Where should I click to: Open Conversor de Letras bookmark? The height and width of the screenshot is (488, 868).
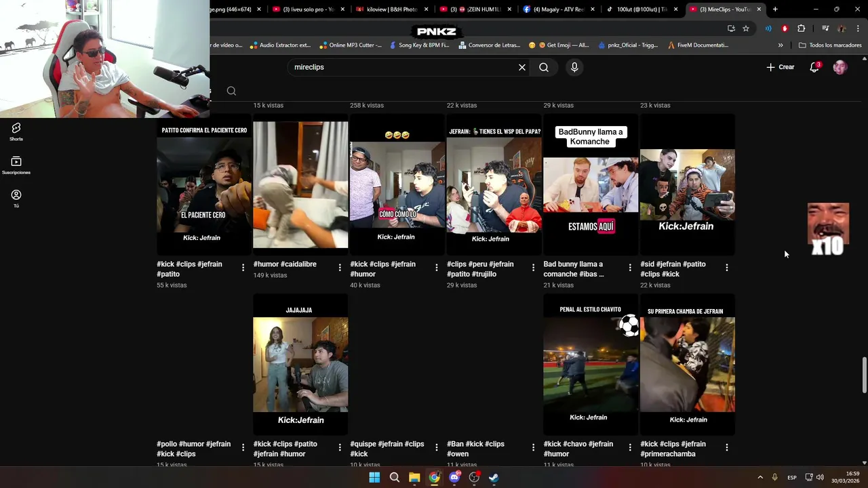[489, 45]
